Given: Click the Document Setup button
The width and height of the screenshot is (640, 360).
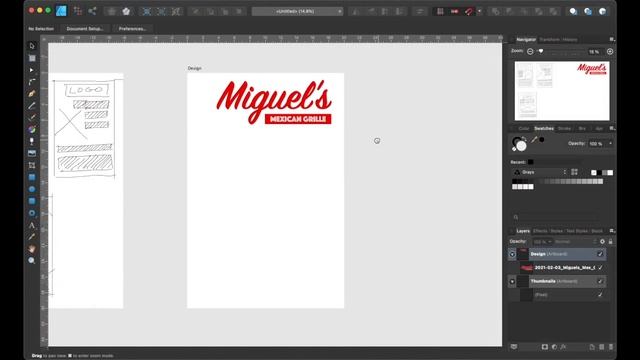Looking at the screenshot, I should click(85, 29).
